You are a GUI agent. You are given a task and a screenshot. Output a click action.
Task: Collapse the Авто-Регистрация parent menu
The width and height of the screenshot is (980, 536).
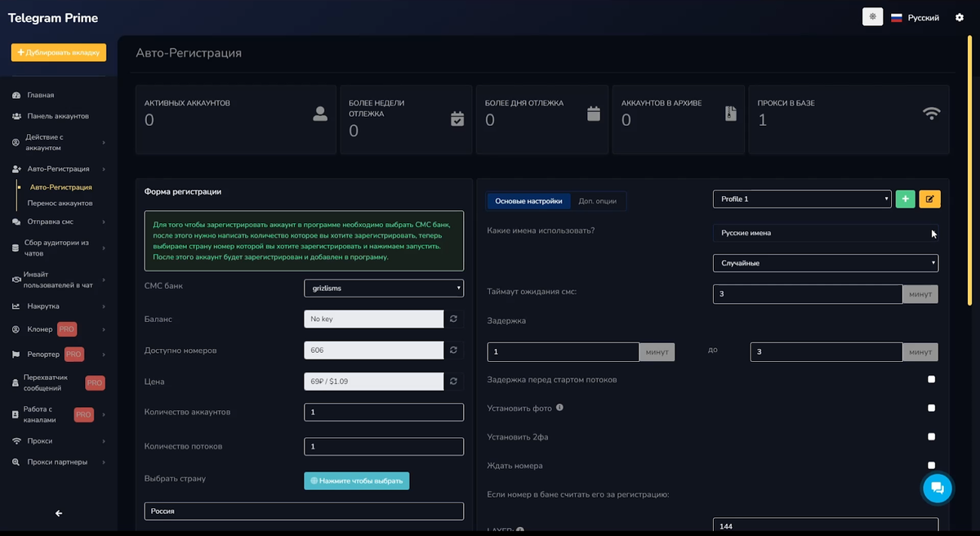click(59, 169)
